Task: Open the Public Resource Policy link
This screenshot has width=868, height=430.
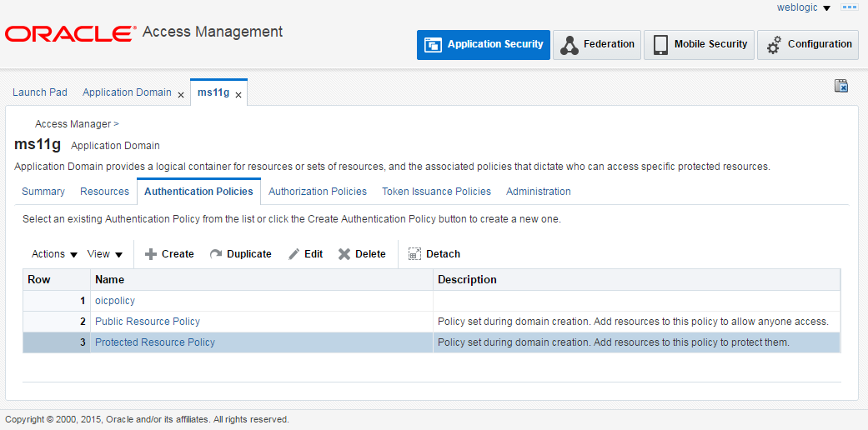Action: (148, 322)
